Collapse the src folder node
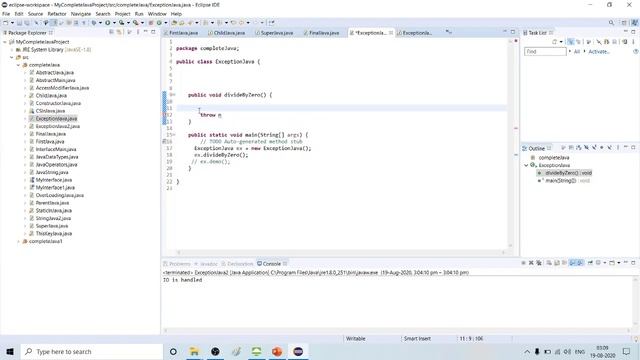 point(12,58)
